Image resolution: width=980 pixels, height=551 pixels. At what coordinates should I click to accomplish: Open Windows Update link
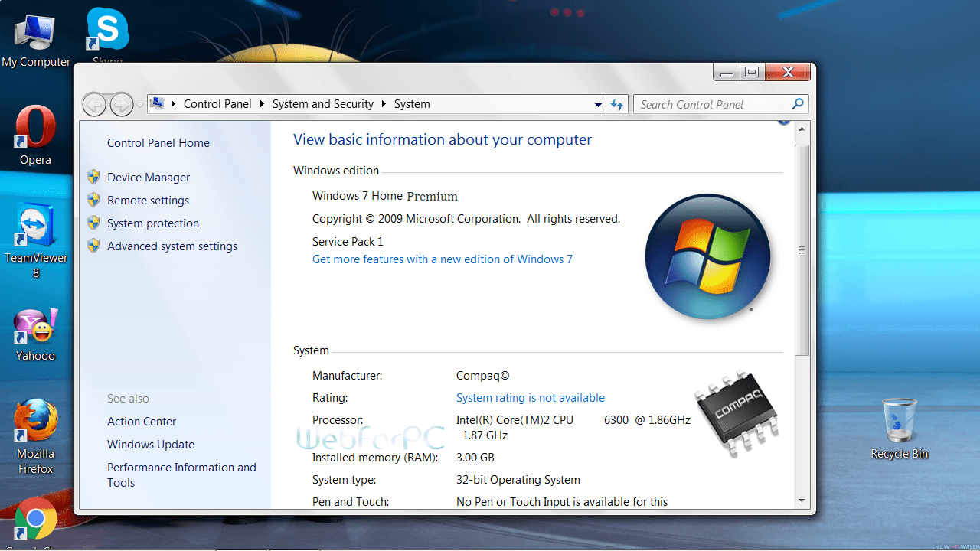[x=151, y=445]
